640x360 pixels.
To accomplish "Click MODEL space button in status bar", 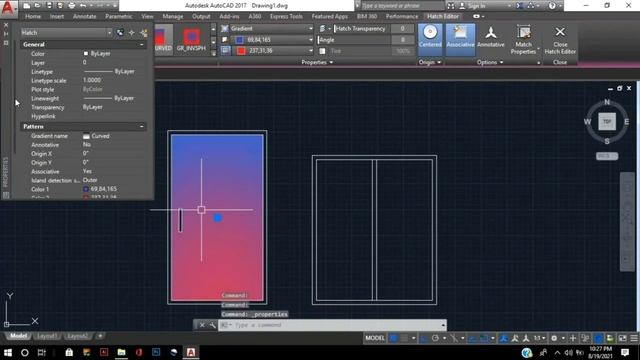I will pos(375,338).
